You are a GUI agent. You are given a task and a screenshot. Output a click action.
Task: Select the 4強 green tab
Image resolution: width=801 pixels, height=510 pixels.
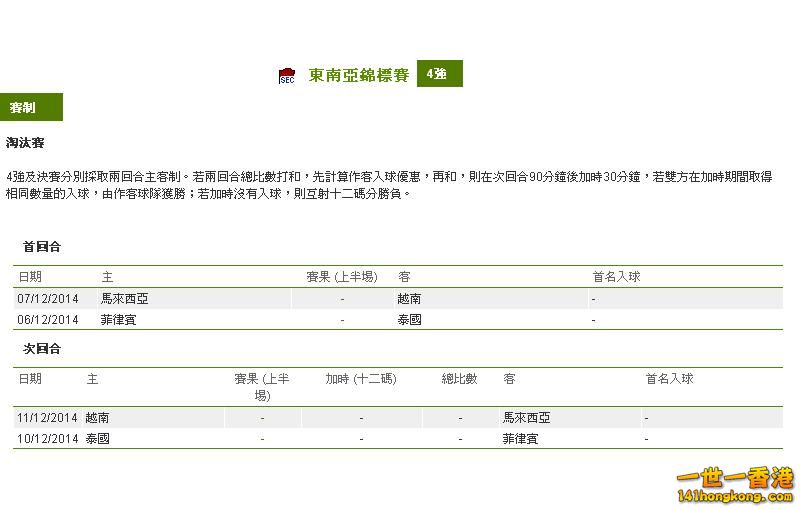(x=440, y=74)
